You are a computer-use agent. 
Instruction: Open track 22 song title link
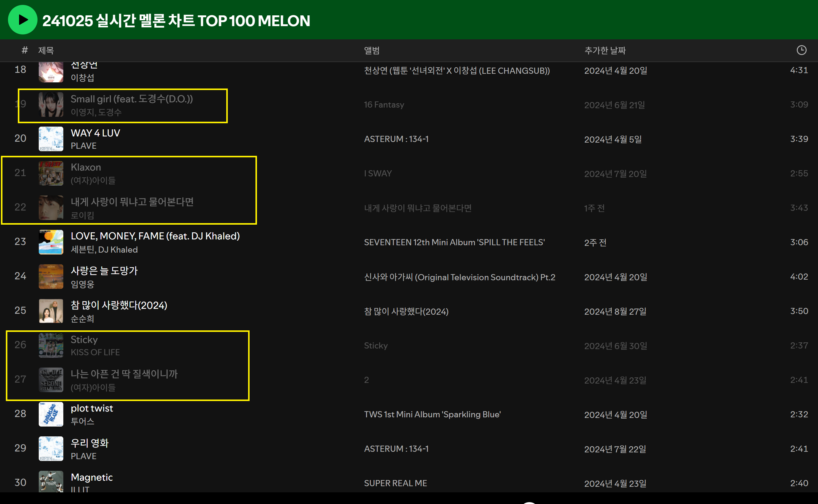pyautogui.click(x=132, y=202)
